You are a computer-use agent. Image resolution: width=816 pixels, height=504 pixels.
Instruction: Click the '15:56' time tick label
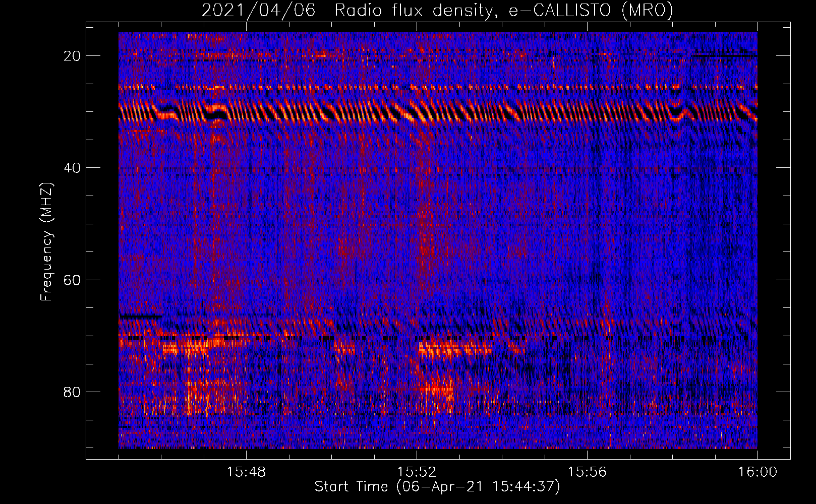pos(587,472)
